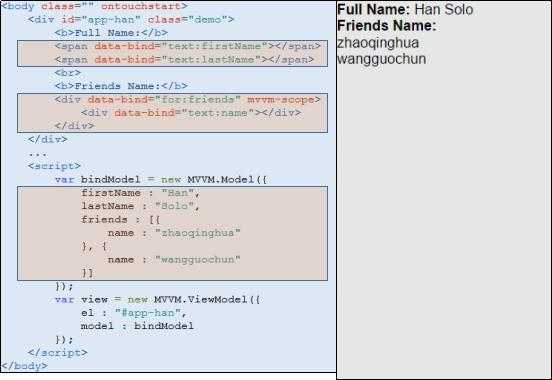Select the div with for:friends binding
Viewport: 552px width, 380px height.
click(x=188, y=100)
